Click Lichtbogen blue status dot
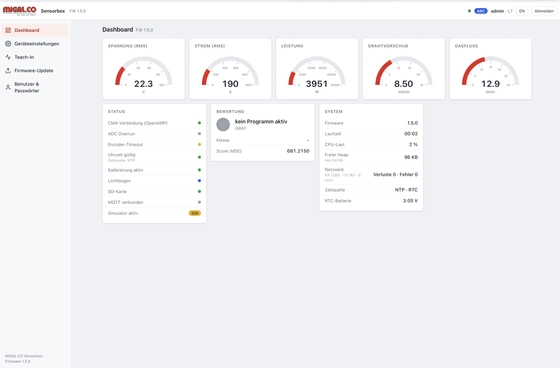Screen dimensions: 560x368 199,181
